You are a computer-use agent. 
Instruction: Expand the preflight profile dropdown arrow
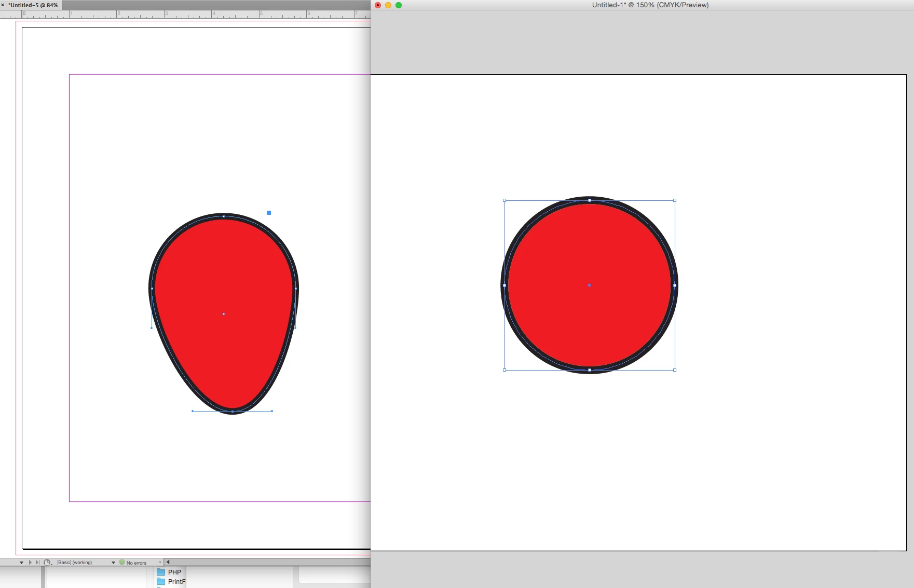113,563
